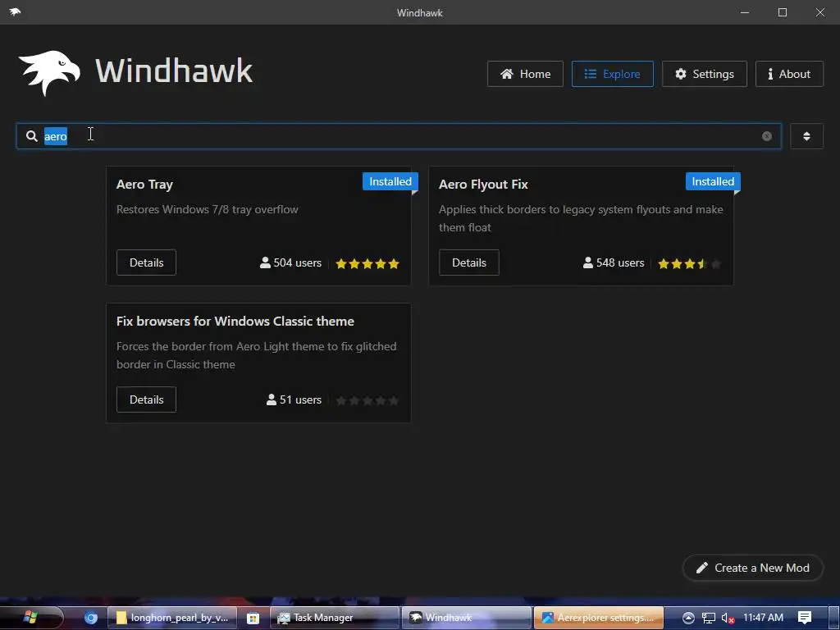Switch to the Aerexplorer settings taskbar item
This screenshot has height=630, width=840.
pos(598,618)
